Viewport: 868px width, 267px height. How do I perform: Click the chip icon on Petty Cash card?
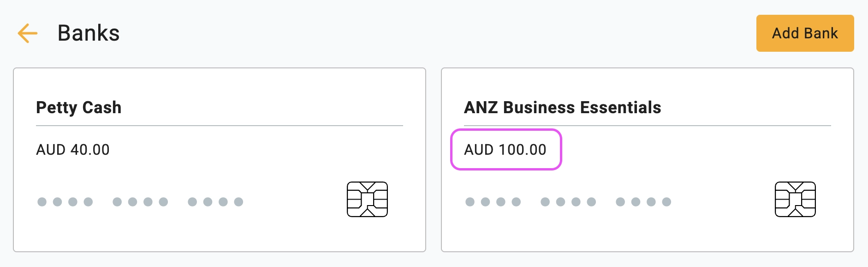[x=367, y=199]
